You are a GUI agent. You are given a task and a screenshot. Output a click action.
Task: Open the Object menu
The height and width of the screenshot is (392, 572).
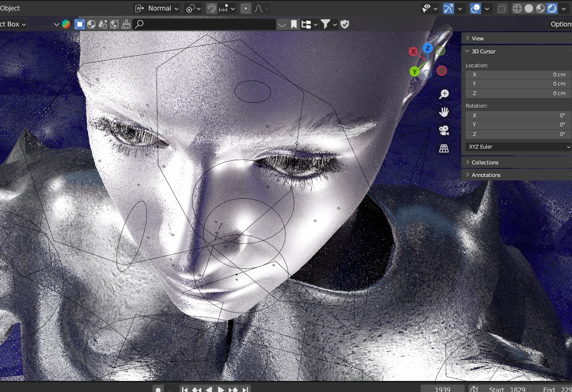10,8
